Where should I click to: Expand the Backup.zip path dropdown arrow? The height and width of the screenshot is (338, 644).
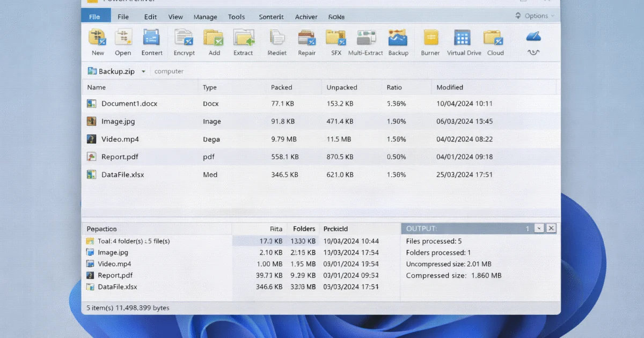[x=143, y=71]
